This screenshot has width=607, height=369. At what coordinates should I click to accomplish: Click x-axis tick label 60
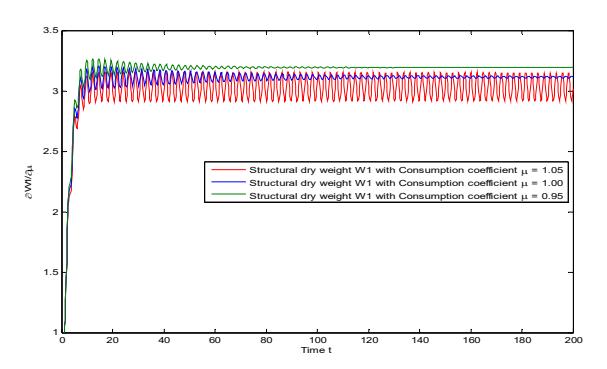(215, 340)
